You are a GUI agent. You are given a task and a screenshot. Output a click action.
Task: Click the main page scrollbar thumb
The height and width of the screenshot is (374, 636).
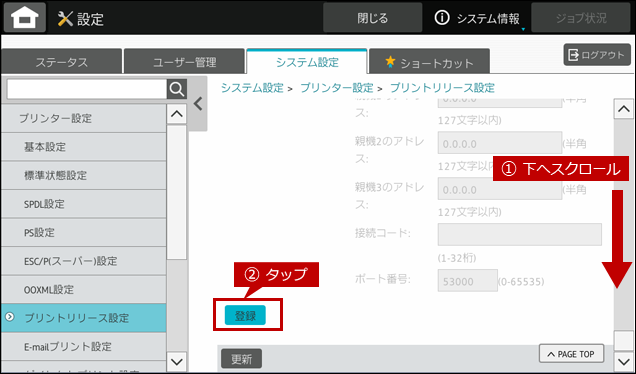click(623, 341)
